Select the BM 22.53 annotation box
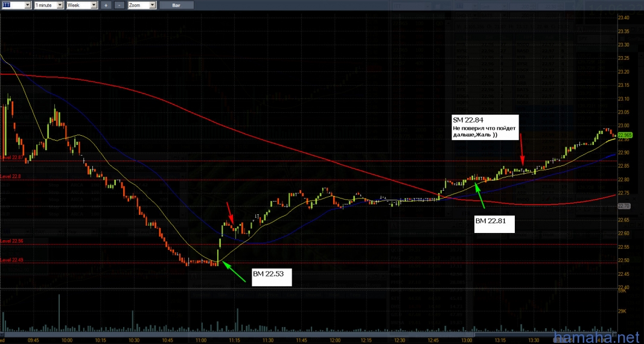The height and width of the screenshot is (344, 644). 272,276
